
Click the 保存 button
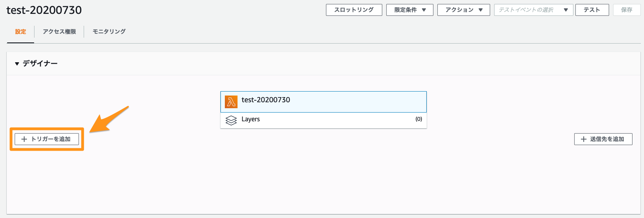pyautogui.click(x=627, y=10)
